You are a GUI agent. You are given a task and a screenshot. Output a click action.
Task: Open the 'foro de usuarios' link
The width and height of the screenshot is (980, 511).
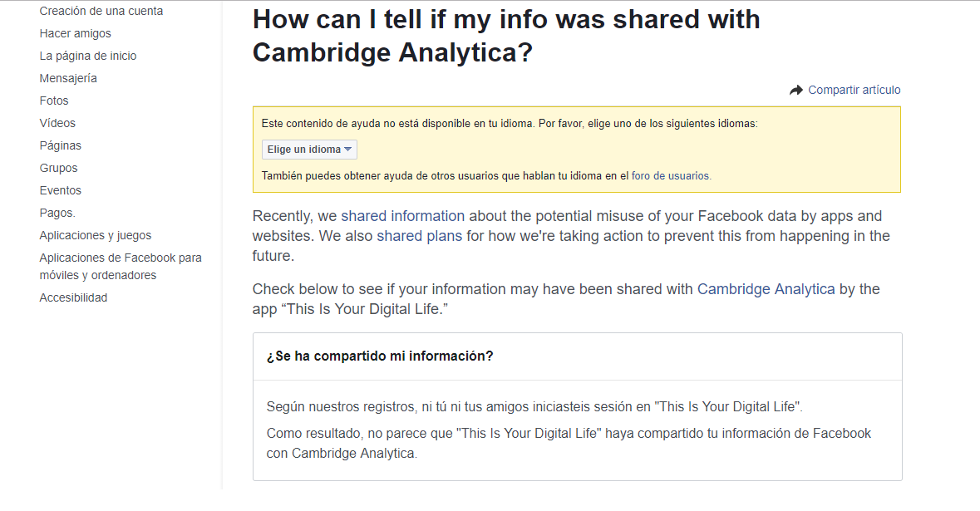[x=671, y=176]
